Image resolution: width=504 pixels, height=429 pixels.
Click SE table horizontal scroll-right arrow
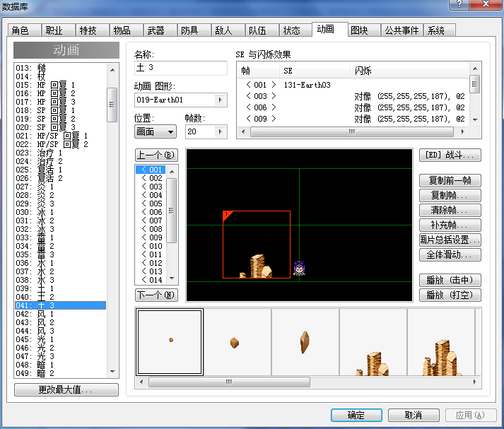(462, 131)
